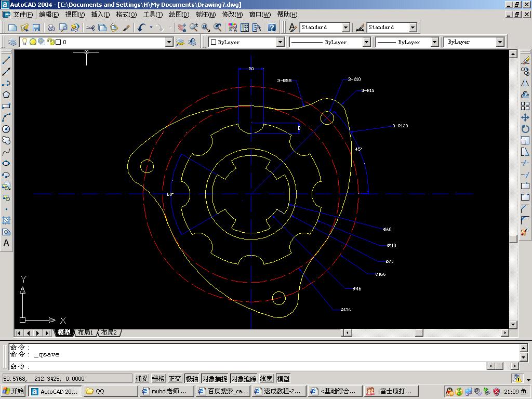Image resolution: width=532 pixels, height=399 pixels.
Task: Expand the Undo history arrow
Action: (x=151, y=28)
